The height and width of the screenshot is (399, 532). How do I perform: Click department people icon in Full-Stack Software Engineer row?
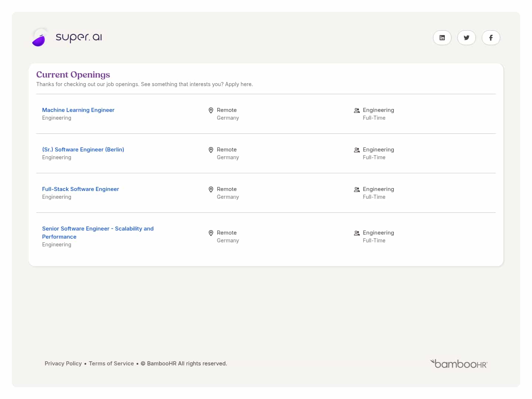coord(357,190)
